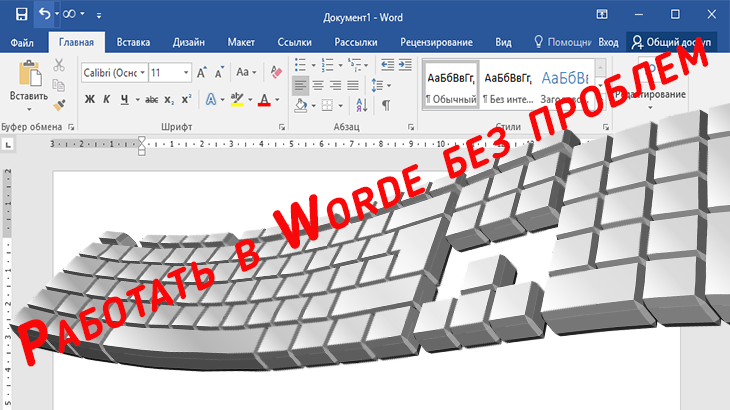Open the undo history dropdown arrow

coord(57,14)
